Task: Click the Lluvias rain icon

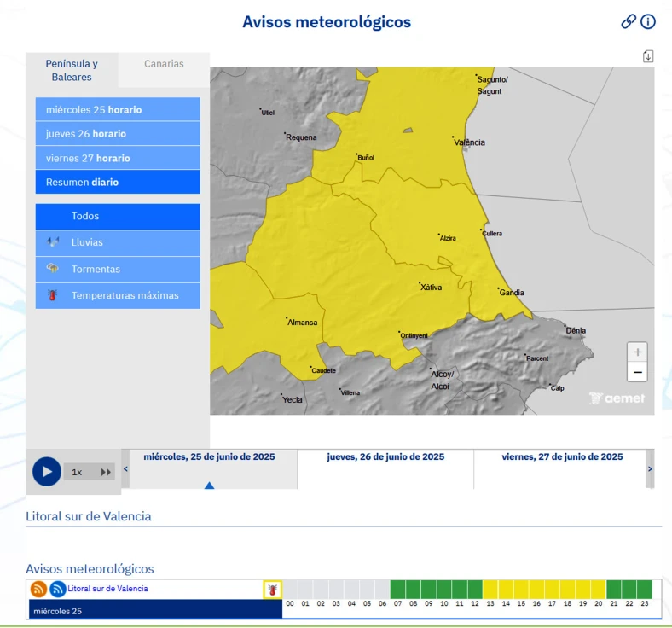Action: tap(53, 242)
